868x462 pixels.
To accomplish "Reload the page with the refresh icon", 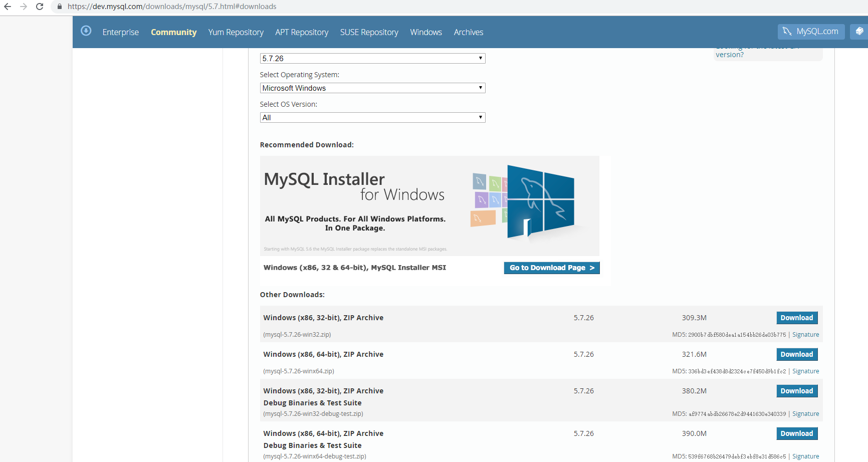I will [40, 7].
